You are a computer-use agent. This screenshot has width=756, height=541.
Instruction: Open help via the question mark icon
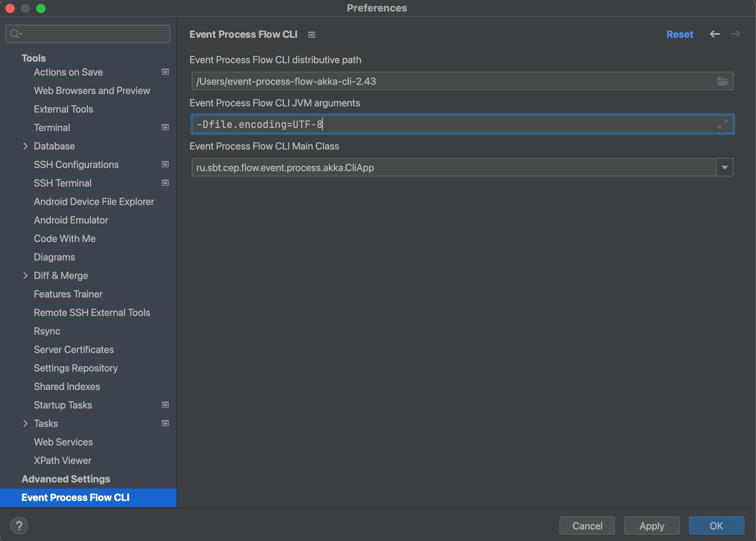pyautogui.click(x=19, y=525)
